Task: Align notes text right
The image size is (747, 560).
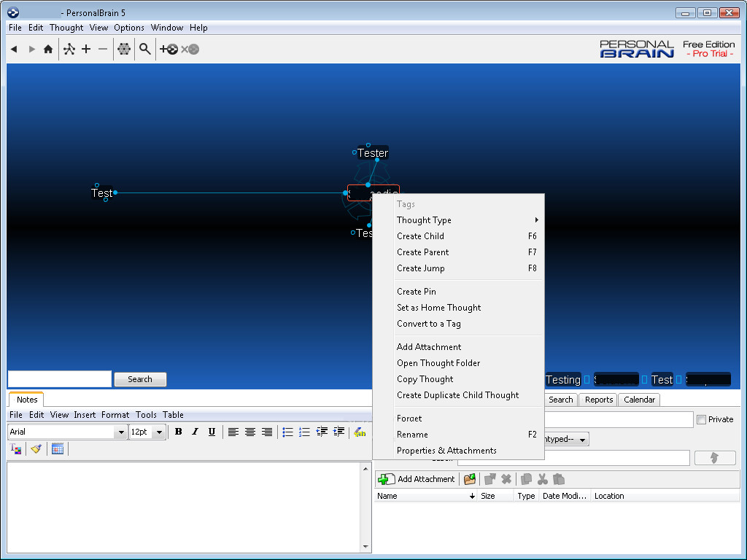Action: (x=267, y=432)
